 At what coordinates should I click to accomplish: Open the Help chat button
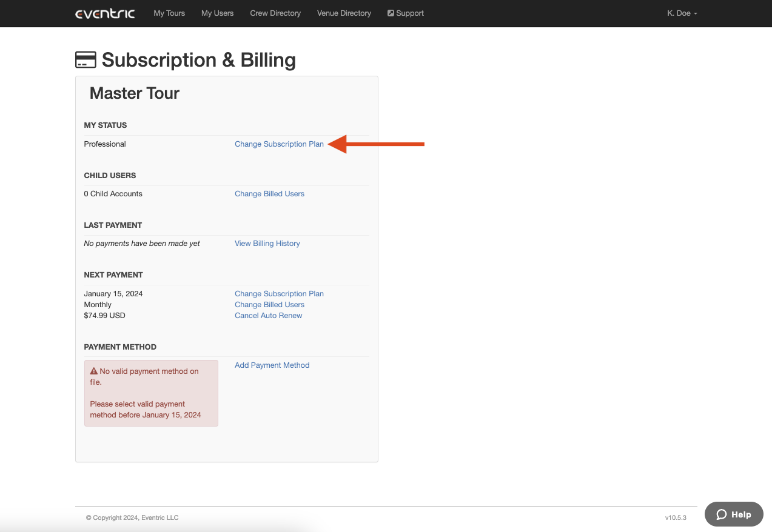coord(734,514)
